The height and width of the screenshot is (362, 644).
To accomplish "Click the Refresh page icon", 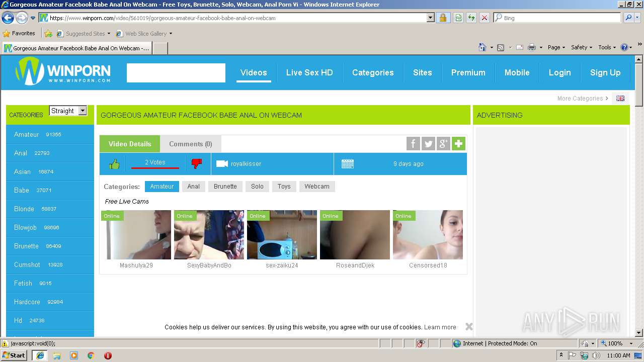I will click(471, 18).
